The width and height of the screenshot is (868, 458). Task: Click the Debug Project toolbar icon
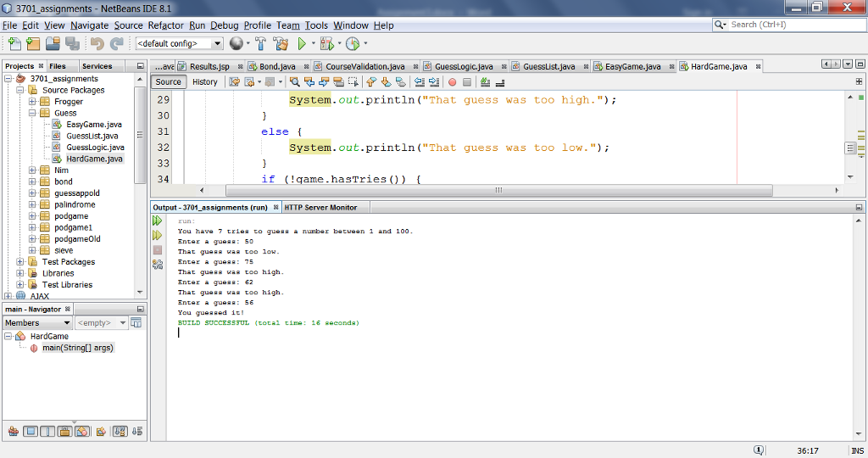click(x=326, y=44)
